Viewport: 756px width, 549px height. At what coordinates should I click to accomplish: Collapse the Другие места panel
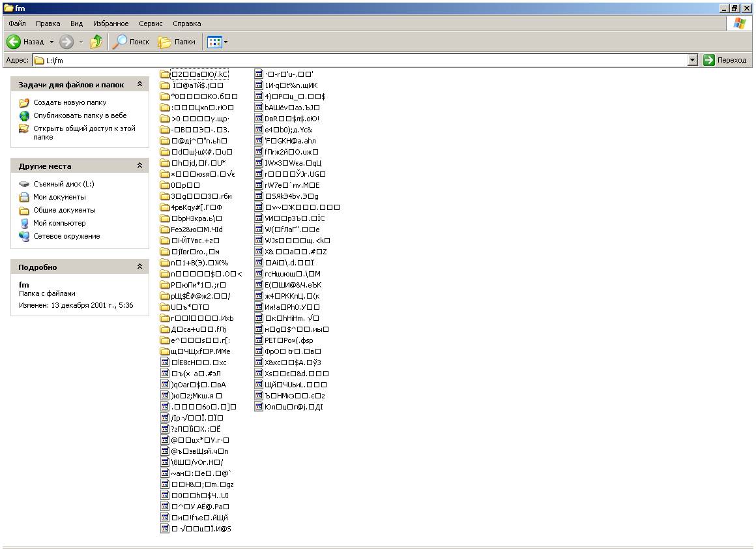(140, 166)
